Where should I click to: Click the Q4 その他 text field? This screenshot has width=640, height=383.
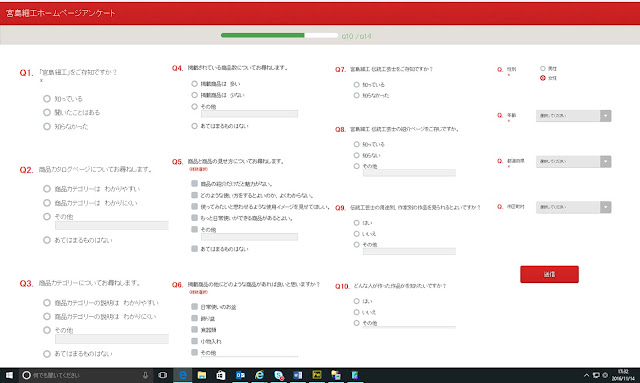(x=249, y=114)
